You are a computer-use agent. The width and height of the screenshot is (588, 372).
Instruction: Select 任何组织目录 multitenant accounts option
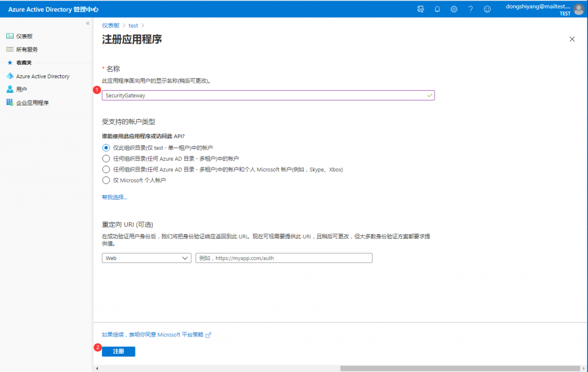click(106, 158)
